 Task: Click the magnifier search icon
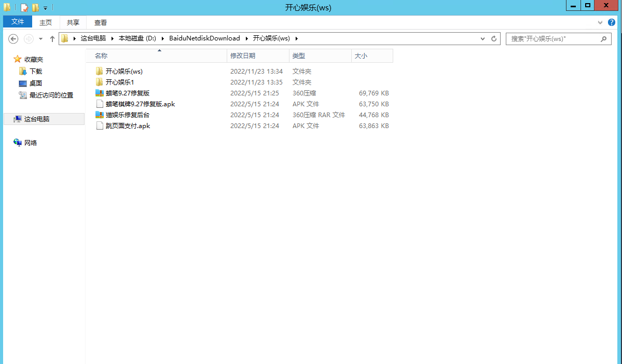603,39
